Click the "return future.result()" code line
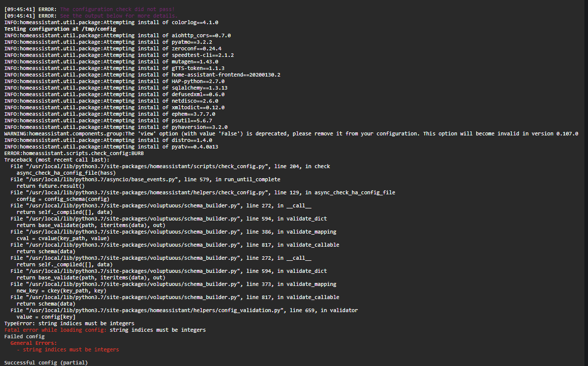Screen dimensions: 588x366 [50, 186]
